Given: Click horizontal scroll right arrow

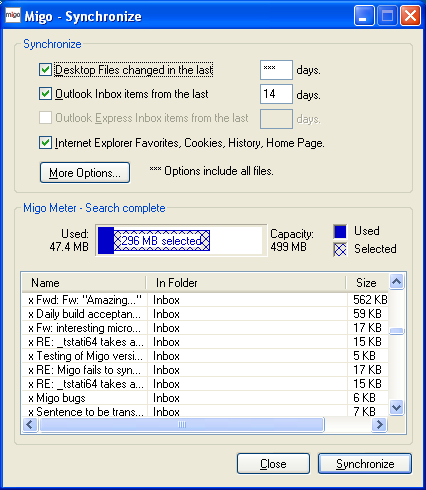Looking at the screenshot, I should click(x=379, y=425).
